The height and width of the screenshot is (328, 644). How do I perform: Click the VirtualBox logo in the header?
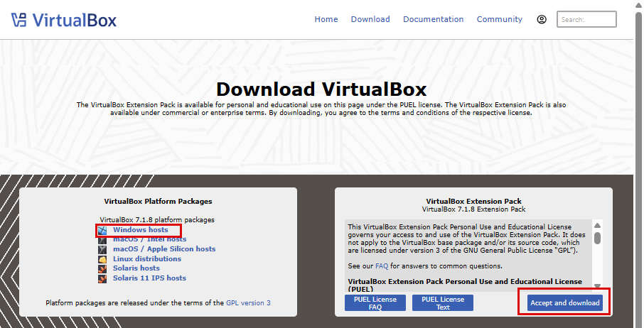point(64,19)
